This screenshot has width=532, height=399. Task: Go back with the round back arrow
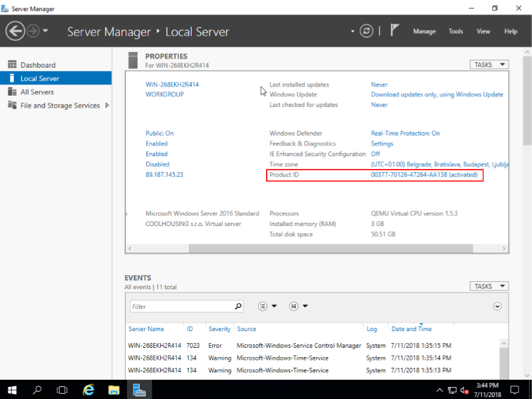pyautogui.click(x=15, y=31)
